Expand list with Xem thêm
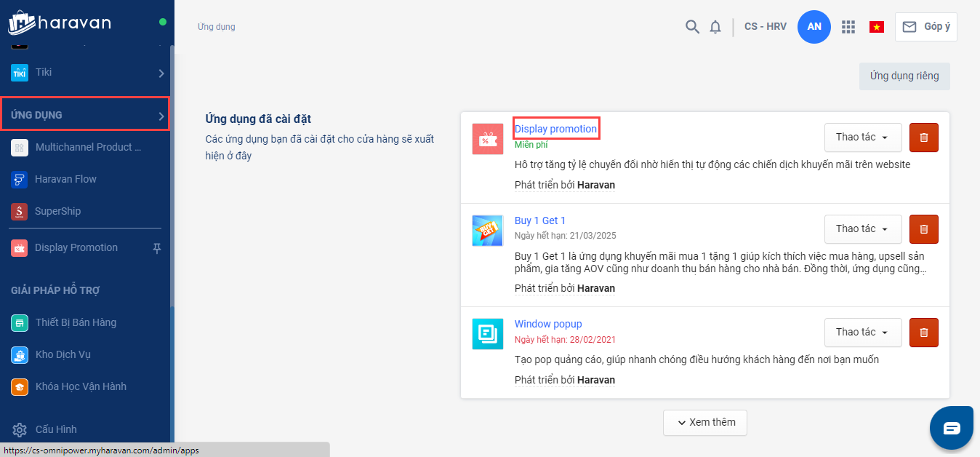 click(x=705, y=423)
